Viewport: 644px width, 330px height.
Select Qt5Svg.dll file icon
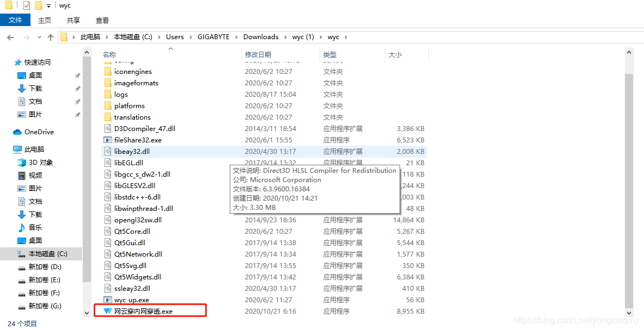[108, 266]
